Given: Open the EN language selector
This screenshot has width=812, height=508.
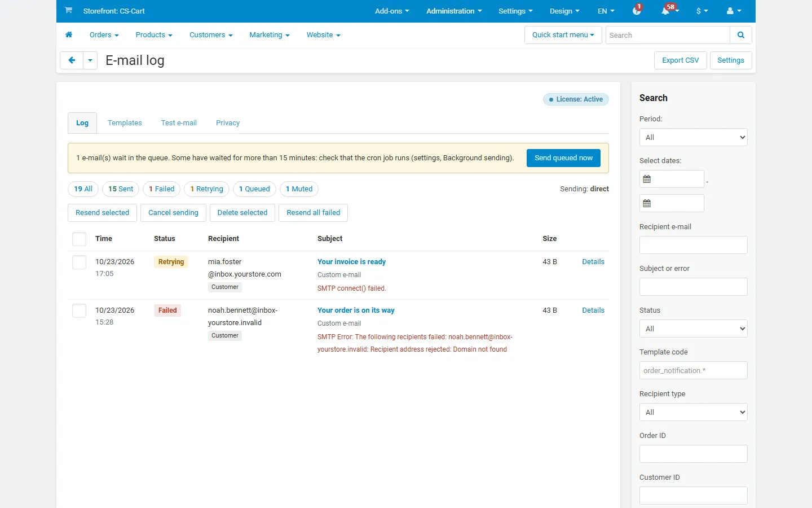Looking at the screenshot, I should (606, 11).
